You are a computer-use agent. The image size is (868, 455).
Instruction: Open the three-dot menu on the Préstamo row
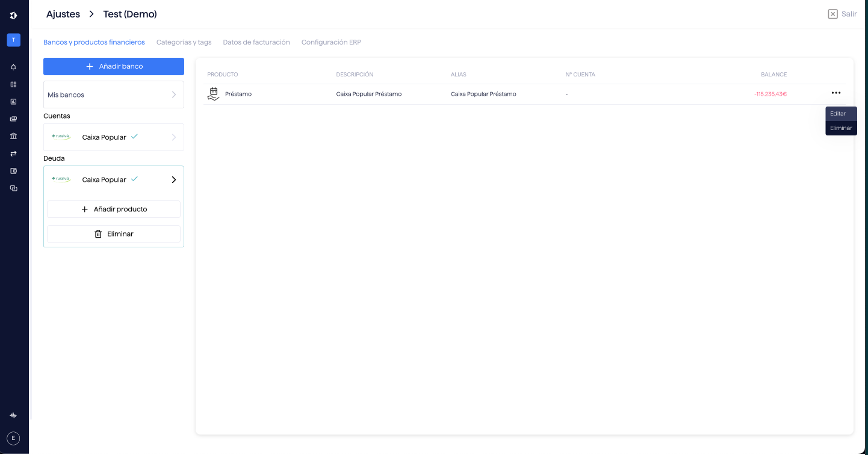(x=836, y=93)
